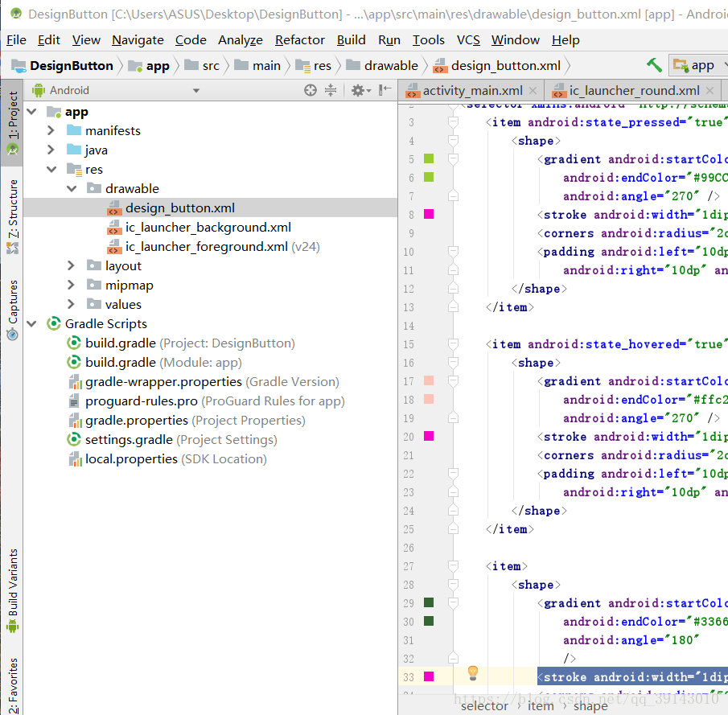Click the Gradle Scripts elephant icon
The width and height of the screenshot is (728, 715).
(54, 323)
